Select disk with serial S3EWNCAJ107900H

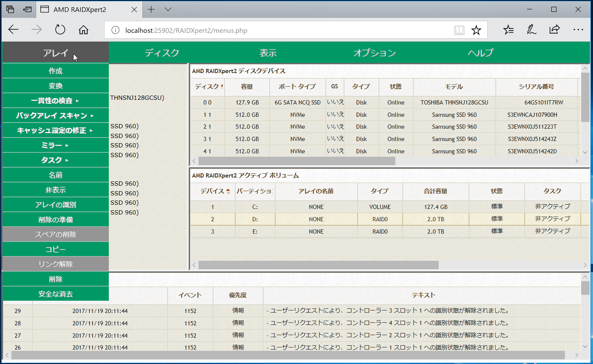point(384,115)
